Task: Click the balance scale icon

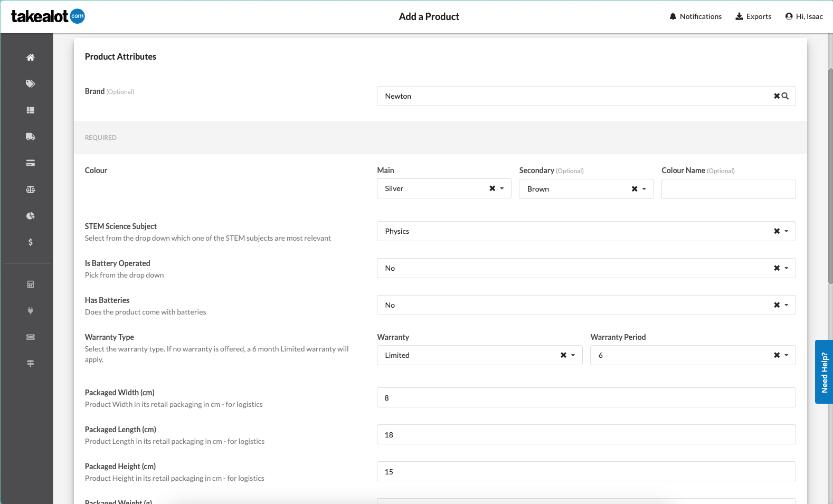Action: click(x=31, y=189)
